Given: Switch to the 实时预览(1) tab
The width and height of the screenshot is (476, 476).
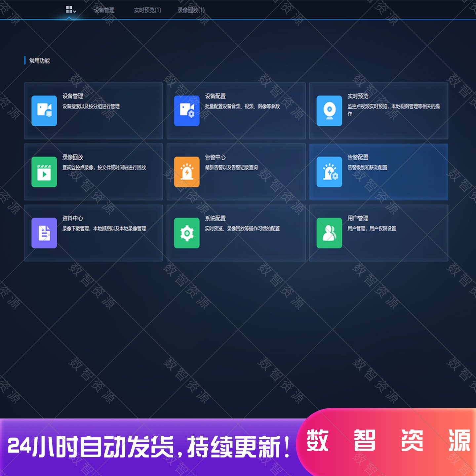Looking at the screenshot, I should tap(147, 10).
